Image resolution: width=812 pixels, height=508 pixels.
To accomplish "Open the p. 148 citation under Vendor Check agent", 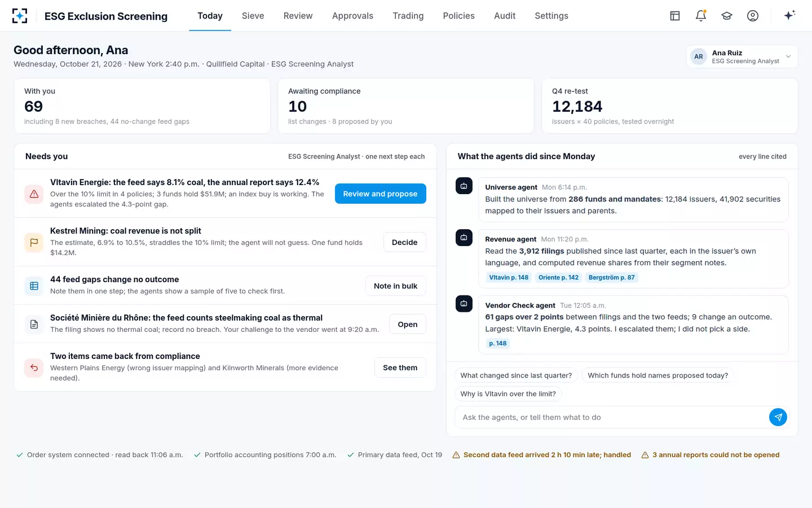I will 498,344.
